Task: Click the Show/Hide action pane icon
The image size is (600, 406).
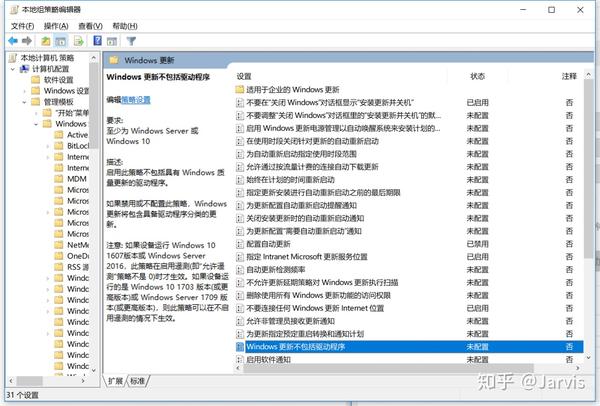Action: pos(112,41)
